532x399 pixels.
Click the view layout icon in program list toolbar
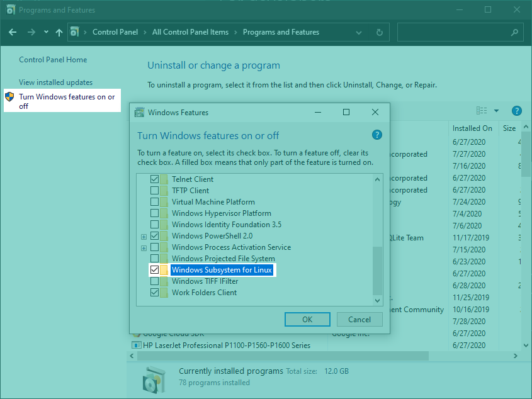[482, 111]
